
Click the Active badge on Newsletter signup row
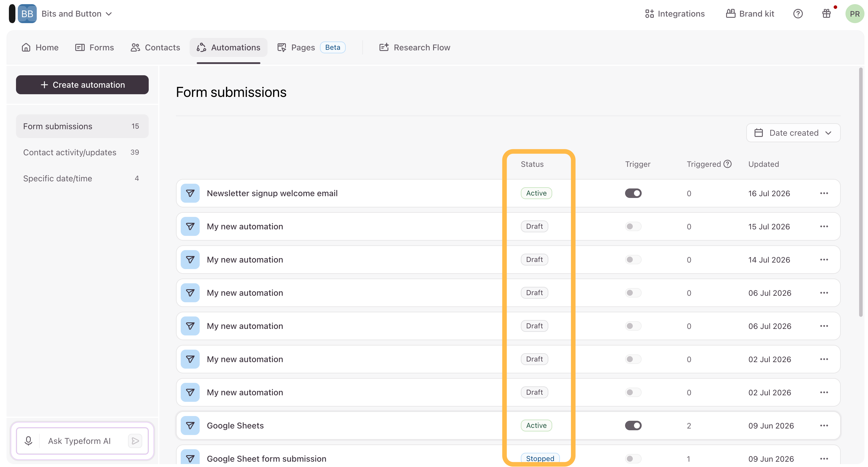pos(536,193)
